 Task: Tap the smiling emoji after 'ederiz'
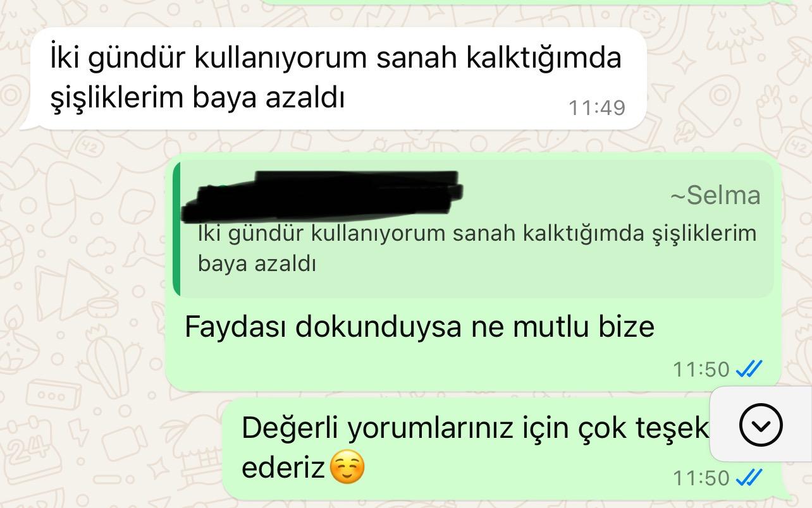pos(348,469)
